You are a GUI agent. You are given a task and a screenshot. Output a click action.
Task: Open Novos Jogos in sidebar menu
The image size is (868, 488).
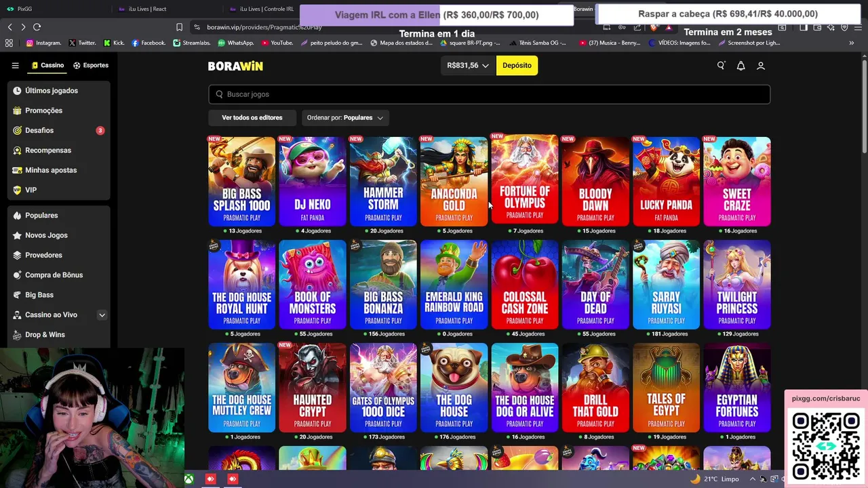point(58,235)
